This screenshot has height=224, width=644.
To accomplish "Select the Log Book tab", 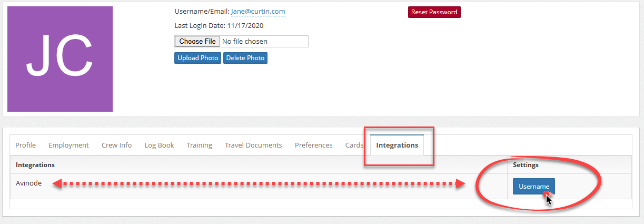I will coord(159,145).
